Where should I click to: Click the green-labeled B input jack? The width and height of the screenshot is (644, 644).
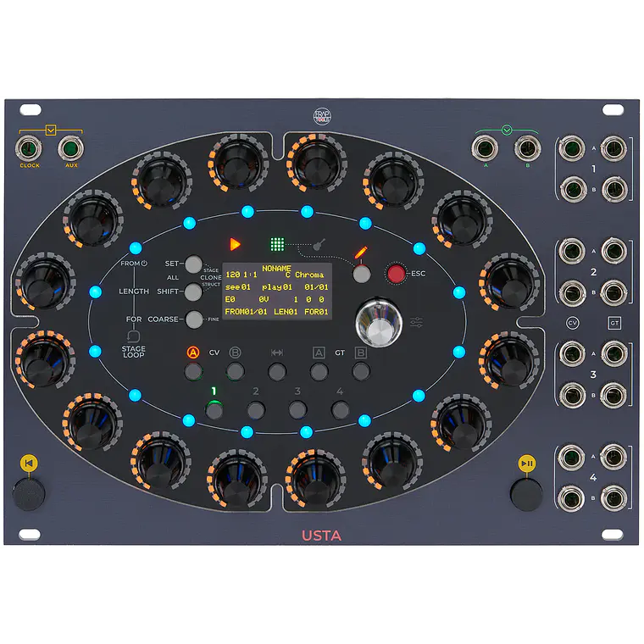[x=528, y=148]
